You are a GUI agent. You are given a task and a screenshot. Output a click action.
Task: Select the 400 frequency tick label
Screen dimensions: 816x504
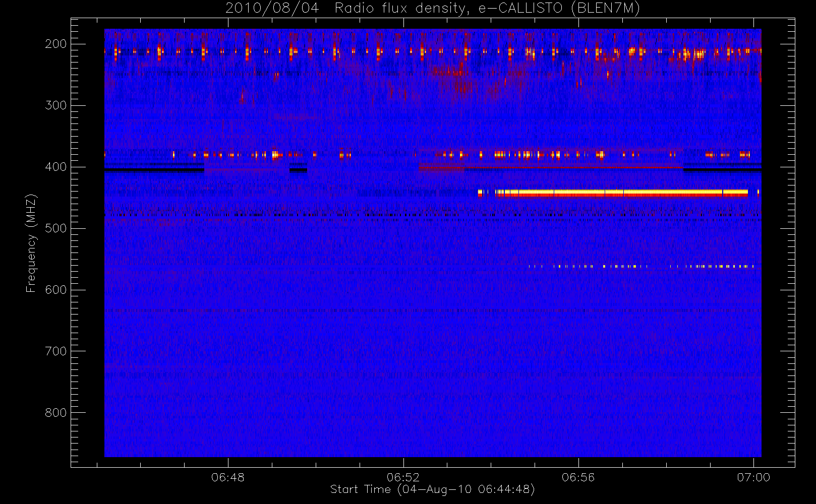(56, 167)
